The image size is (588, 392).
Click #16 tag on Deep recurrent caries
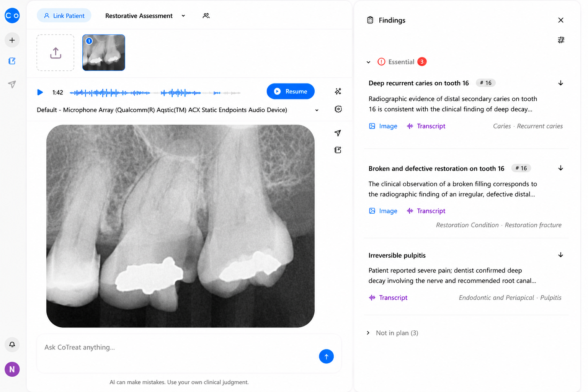point(486,83)
